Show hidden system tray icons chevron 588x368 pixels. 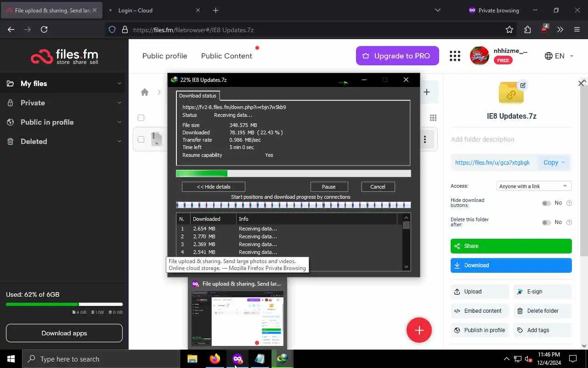[x=507, y=359]
